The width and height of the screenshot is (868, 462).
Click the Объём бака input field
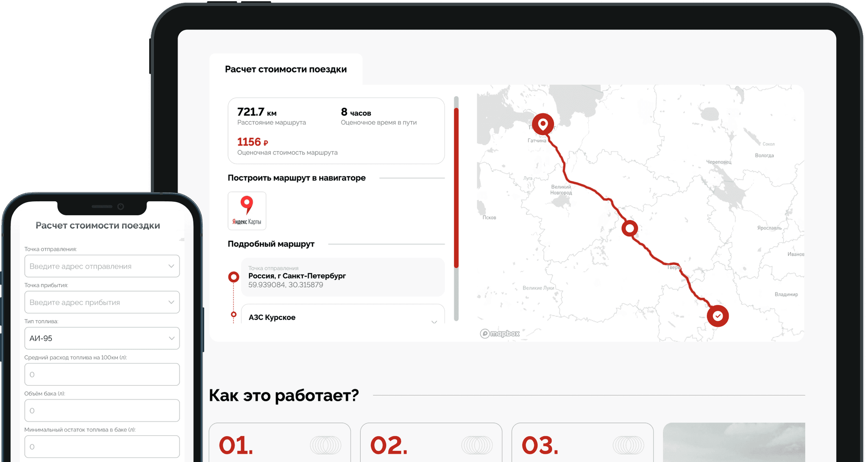[x=102, y=410]
